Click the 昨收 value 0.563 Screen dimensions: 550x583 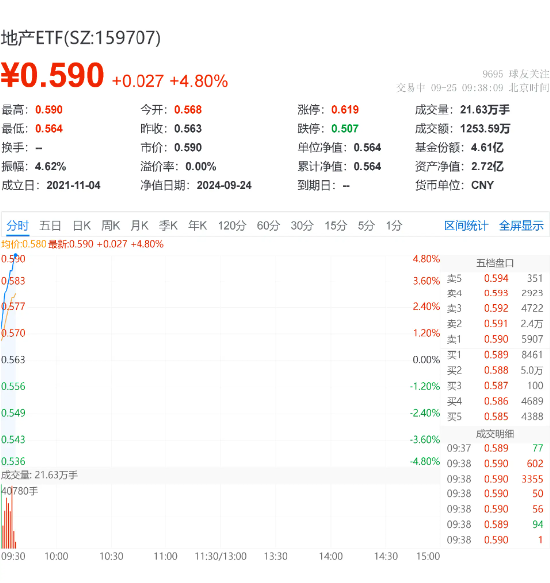pos(188,129)
